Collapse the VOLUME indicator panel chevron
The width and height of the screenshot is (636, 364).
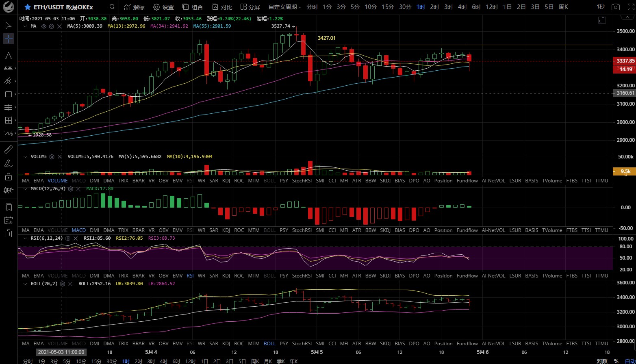(25, 156)
